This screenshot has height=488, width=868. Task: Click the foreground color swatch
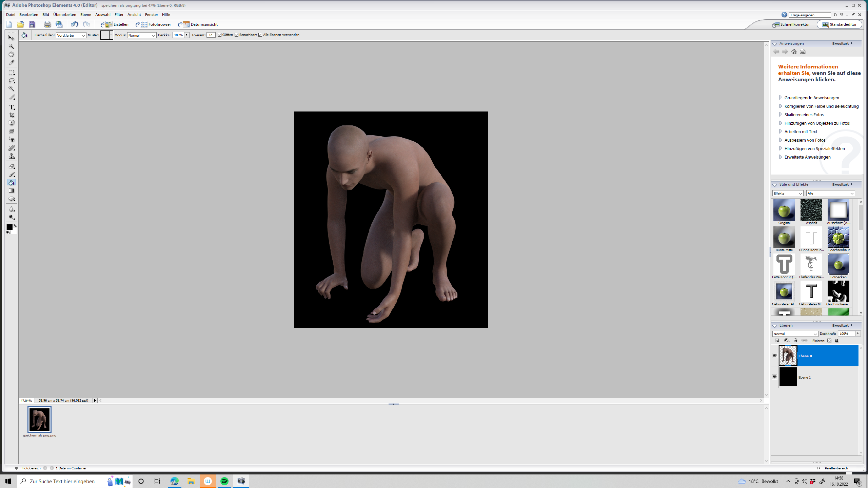pos(9,227)
